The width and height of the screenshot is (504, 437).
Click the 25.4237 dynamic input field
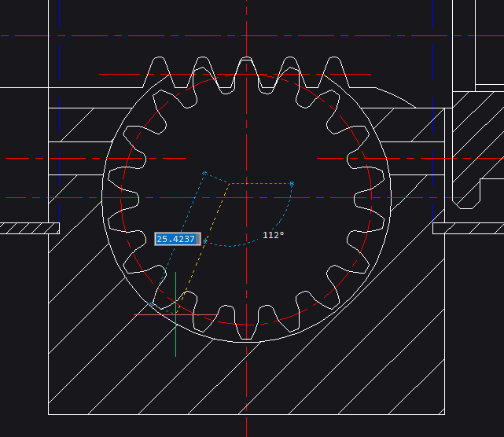(x=178, y=239)
